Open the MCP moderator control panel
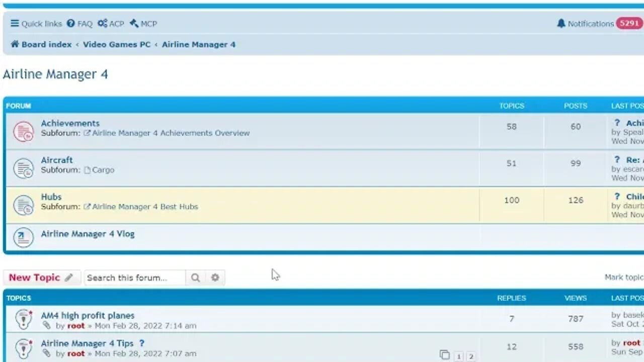 [x=143, y=24]
